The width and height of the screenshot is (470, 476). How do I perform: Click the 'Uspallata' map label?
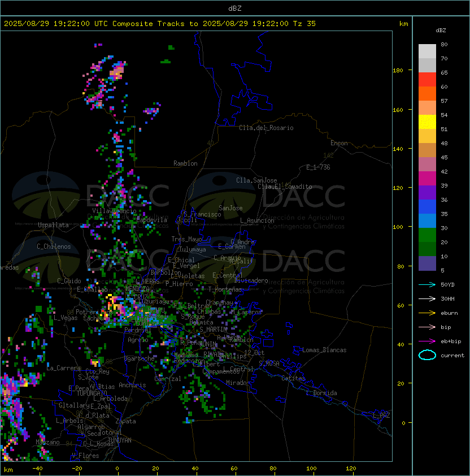[53, 225]
